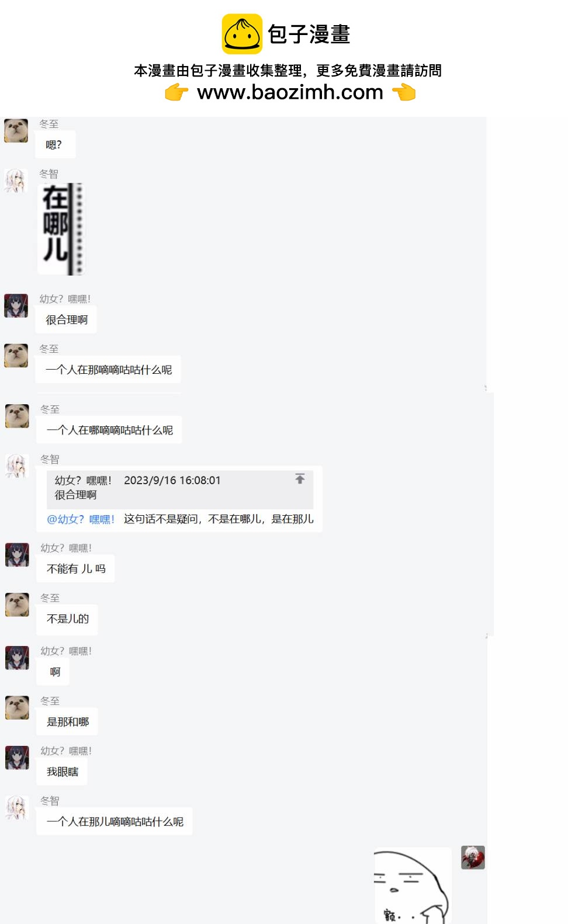The image size is (568, 924).
Task: Click the sender name 冬智 above the quoted reply
Action: 50,459
